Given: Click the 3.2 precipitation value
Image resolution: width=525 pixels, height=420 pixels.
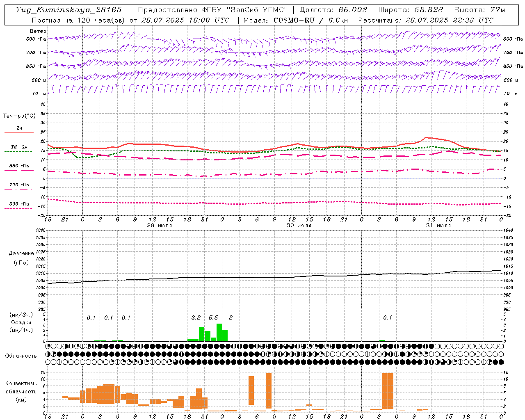Looking at the screenshot, I should point(196,318).
